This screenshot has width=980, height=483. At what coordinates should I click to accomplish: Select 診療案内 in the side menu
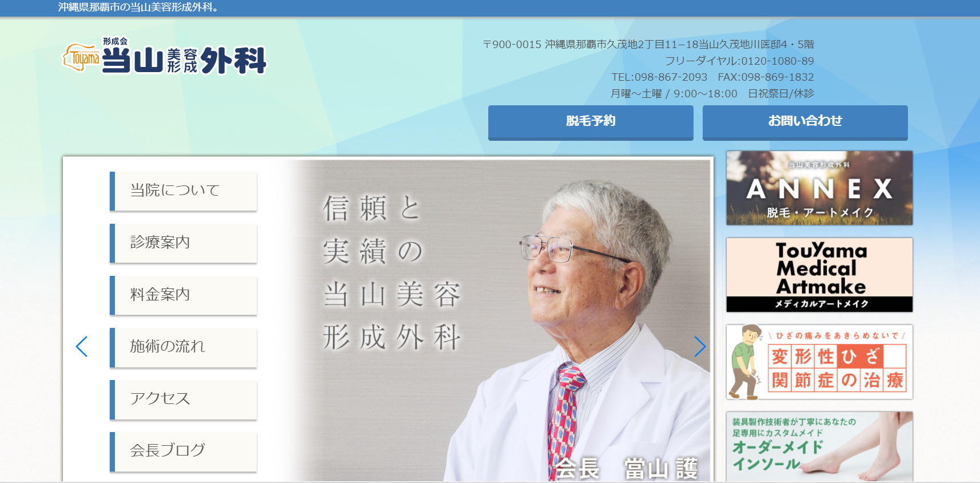click(x=184, y=243)
